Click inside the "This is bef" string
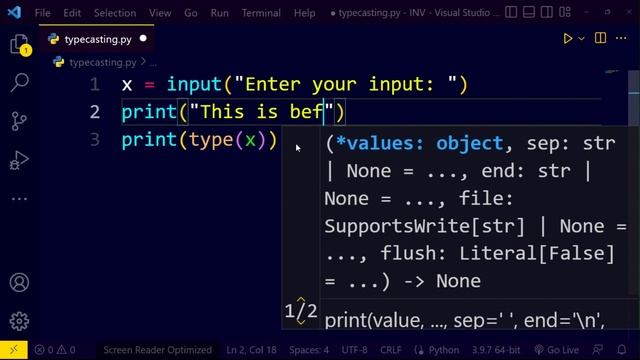 click(x=261, y=112)
